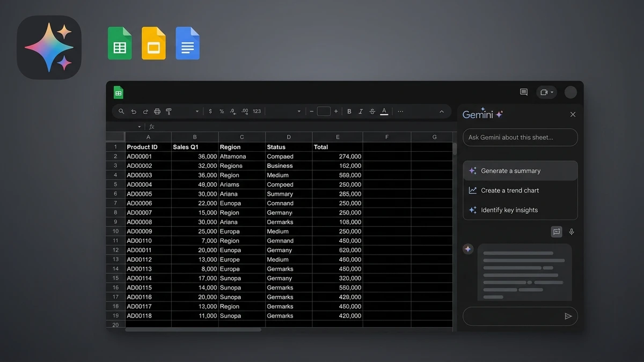644x362 pixels.
Task: Click the Product ID header cell
Action: [x=148, y=147]
